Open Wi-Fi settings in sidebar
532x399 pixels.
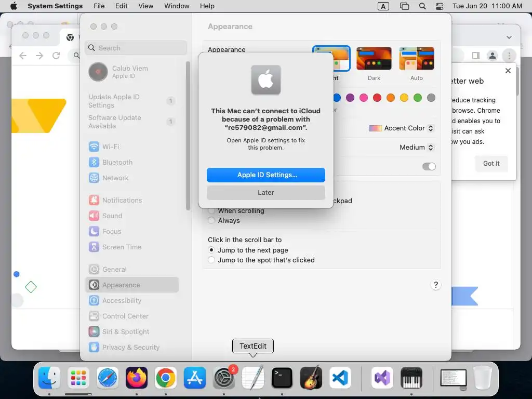(x=132, y=147)
